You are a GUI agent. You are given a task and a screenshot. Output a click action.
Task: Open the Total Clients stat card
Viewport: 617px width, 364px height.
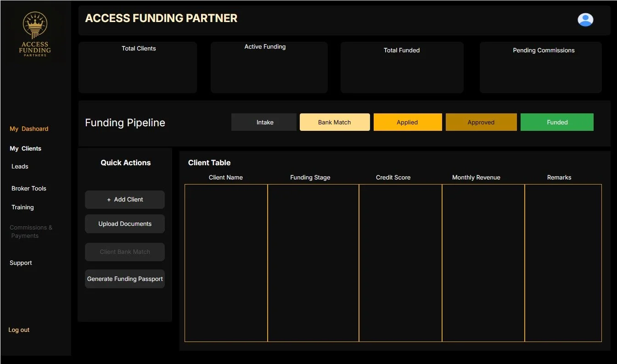(x=138, y=67)
